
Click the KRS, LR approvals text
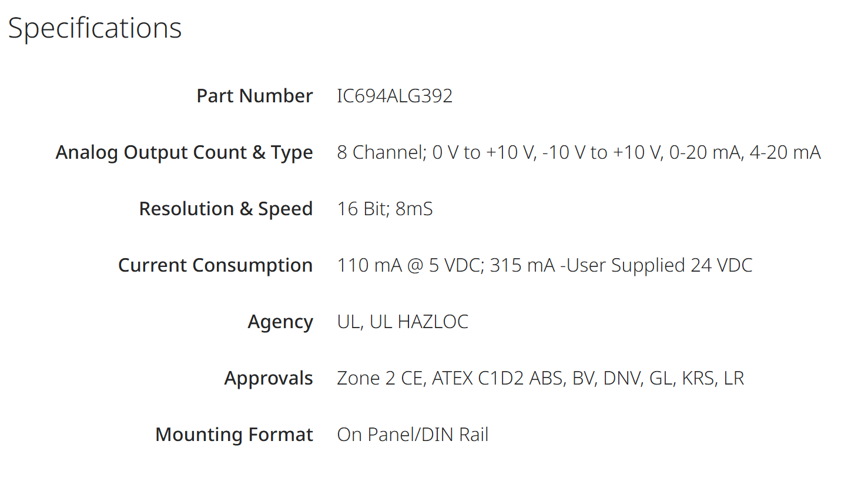713,378
